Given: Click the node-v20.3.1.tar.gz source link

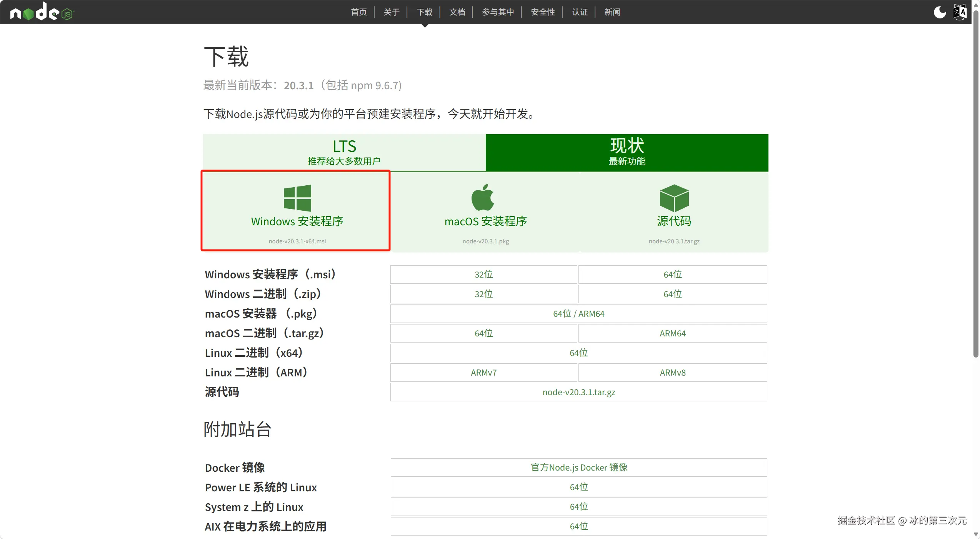Looking at the screenshot, I should point(578,392).
